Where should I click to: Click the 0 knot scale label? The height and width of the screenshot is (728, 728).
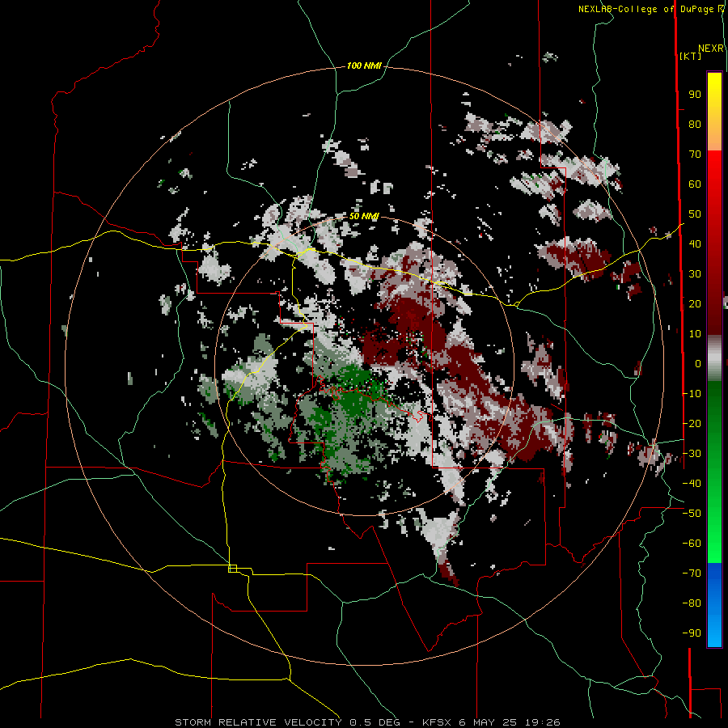(x=698, y=364)
